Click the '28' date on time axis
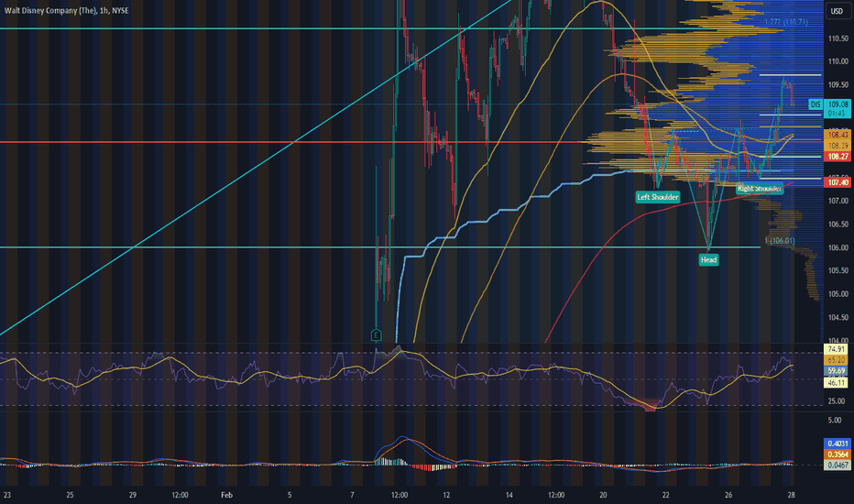Viewport: 854px width, 504px height. pos(792,495)
